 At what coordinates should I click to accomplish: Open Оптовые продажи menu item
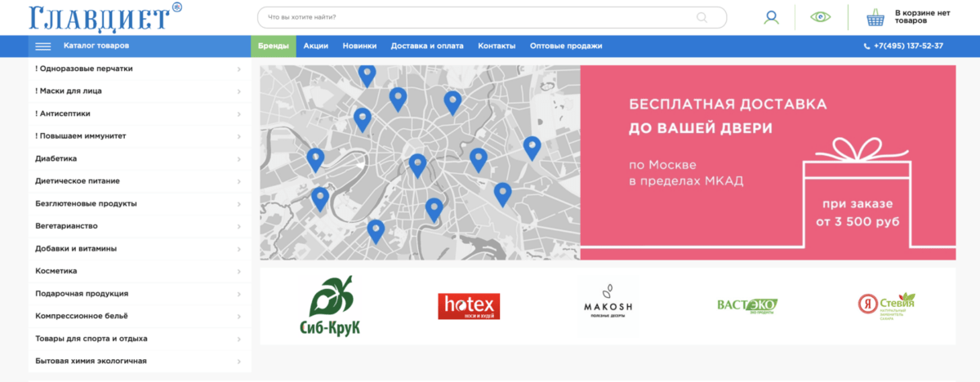tap(566, 47)
